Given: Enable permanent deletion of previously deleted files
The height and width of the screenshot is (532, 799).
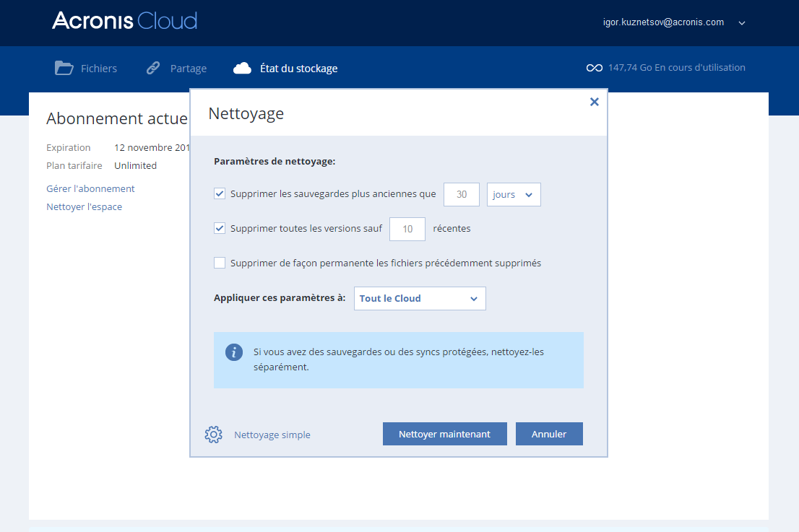Looking at the screenshot, I should click(x=220, y=263).
